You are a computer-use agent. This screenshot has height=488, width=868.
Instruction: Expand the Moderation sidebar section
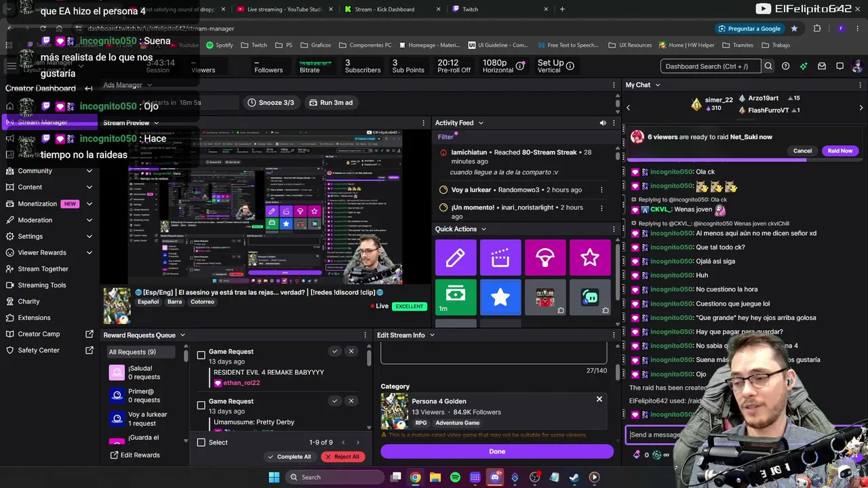[90, 220]
